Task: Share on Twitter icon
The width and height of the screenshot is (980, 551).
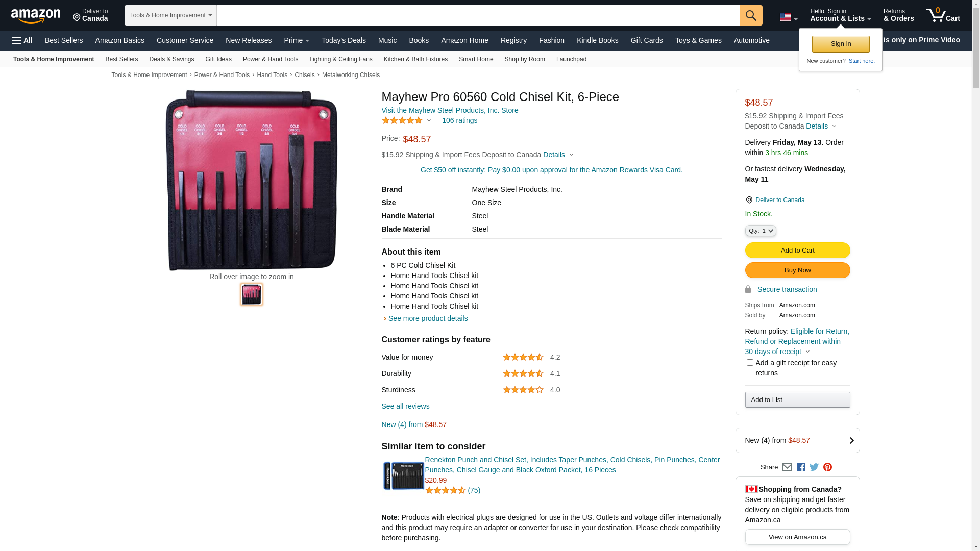Action: click(814, 467)
